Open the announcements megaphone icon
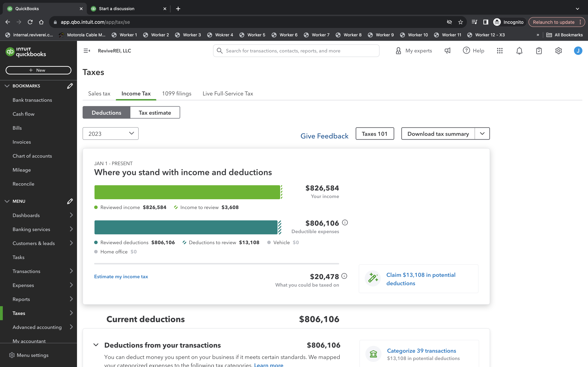 (x=447, y=51)
